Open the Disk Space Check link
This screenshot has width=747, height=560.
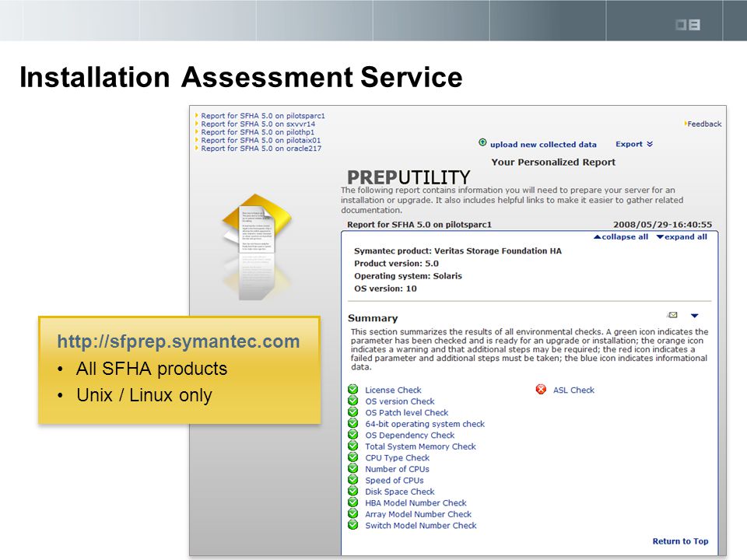tap(400, 492)
